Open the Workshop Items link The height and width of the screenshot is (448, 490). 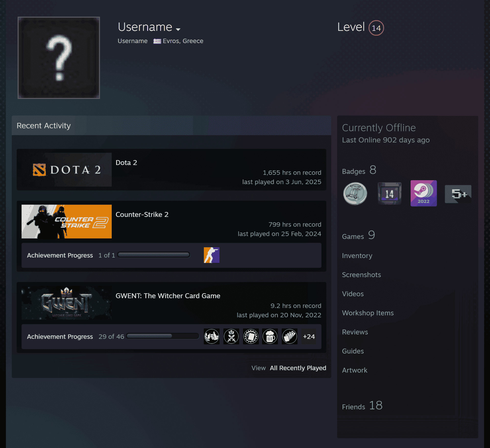(x=368, y=313)
